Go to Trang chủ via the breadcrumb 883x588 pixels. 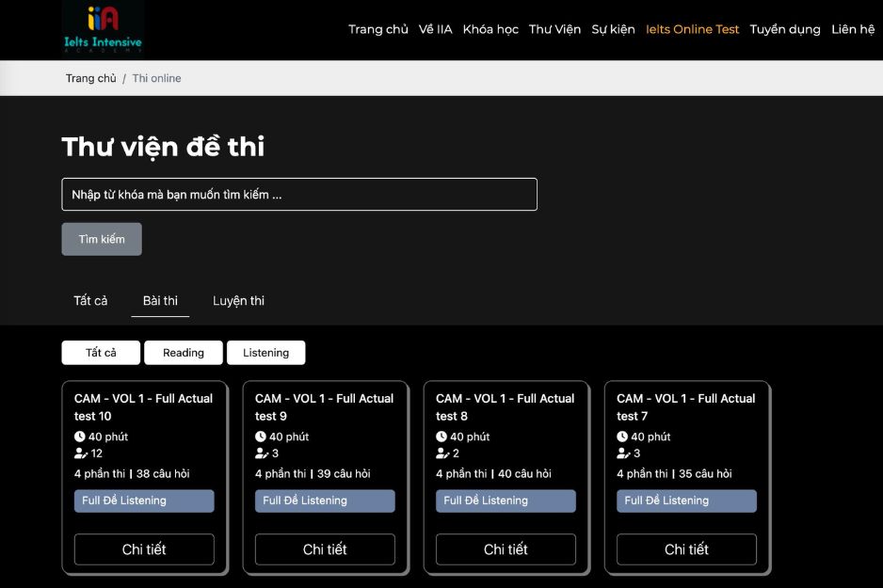pyautogui.click(x=90, y=78)
